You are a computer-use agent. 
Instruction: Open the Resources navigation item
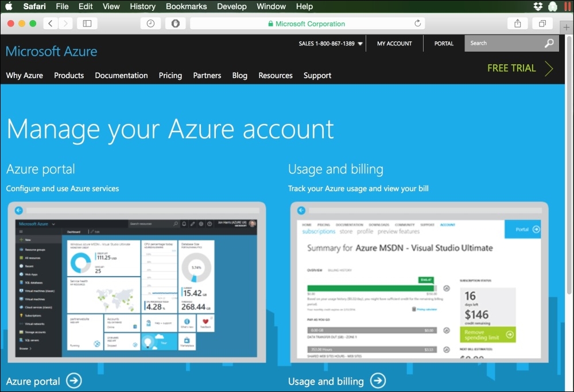pyautogui.click(x=276, y=75)
